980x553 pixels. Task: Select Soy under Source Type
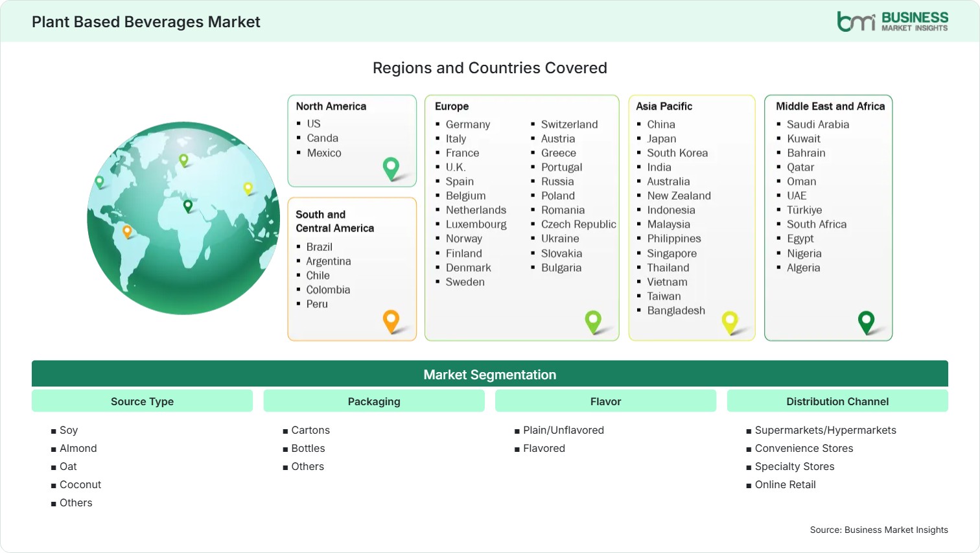click(x=69, y=430)
